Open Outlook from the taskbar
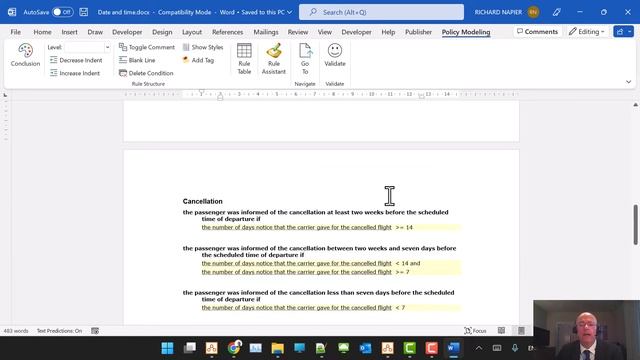The image size is (640, 360). click(365, 348)
